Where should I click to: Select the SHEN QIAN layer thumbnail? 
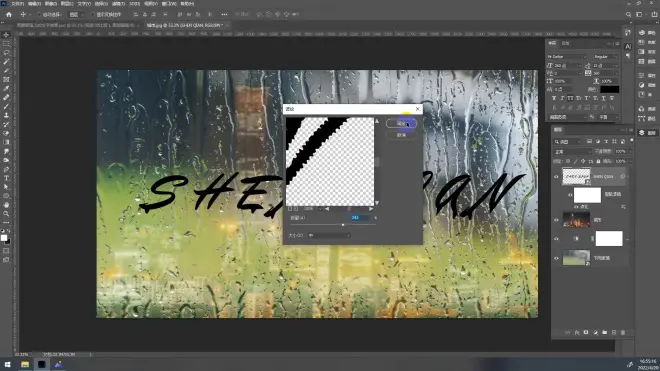point(576,177)
